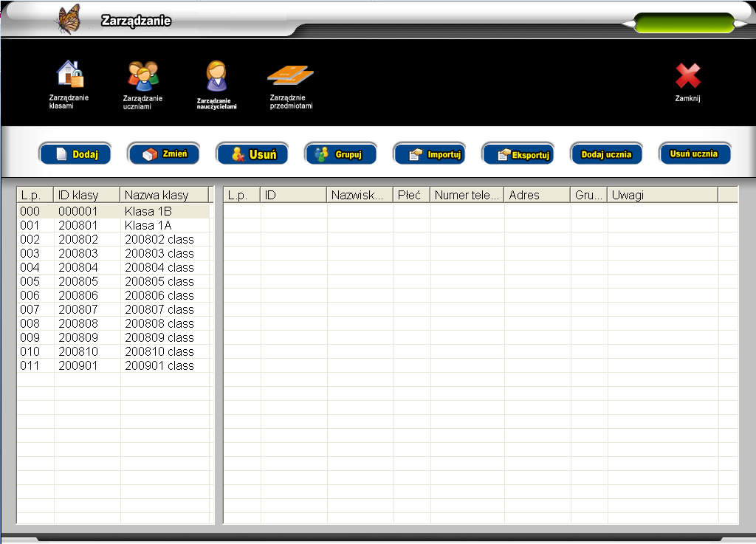Open Zarządzanie uczniami group icon
756x544 pixels.
click(142, 75)
